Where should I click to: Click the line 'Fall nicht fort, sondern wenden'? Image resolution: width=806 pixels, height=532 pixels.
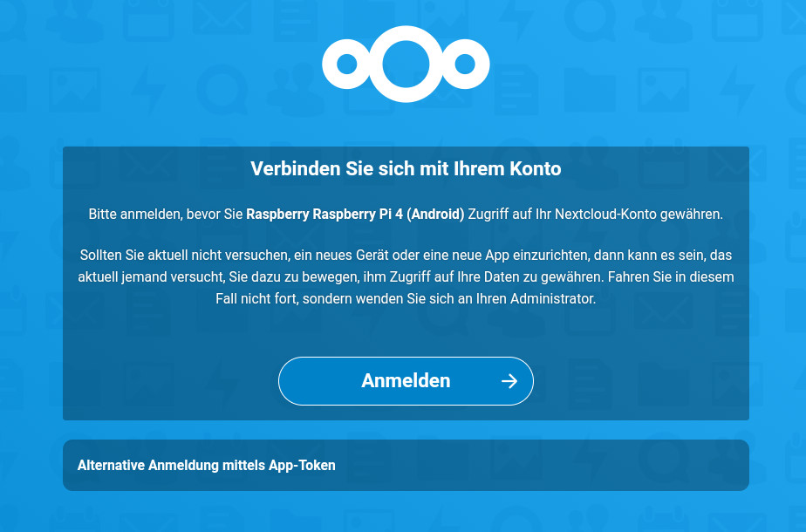click(x=406, y=298)
